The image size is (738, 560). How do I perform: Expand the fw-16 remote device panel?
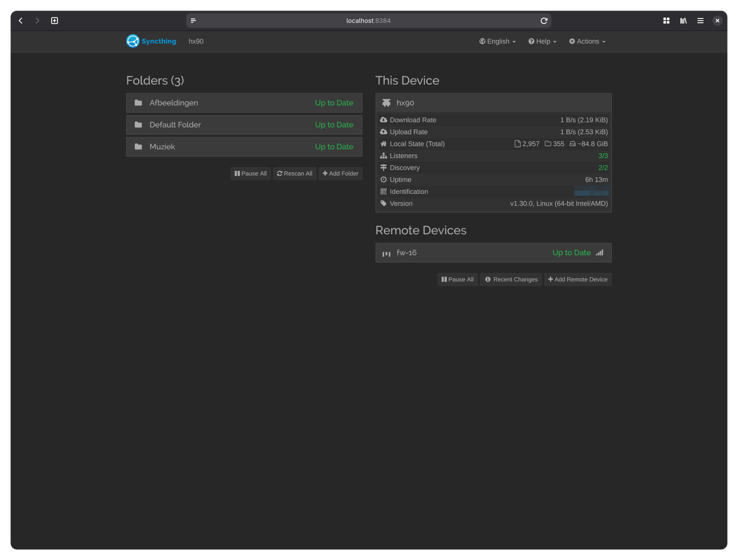493,253
